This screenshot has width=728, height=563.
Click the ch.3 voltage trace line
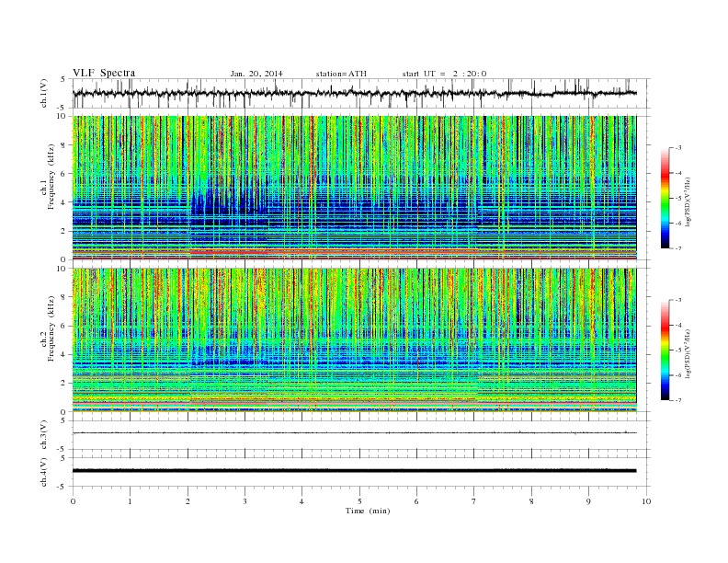click(355, 433)
